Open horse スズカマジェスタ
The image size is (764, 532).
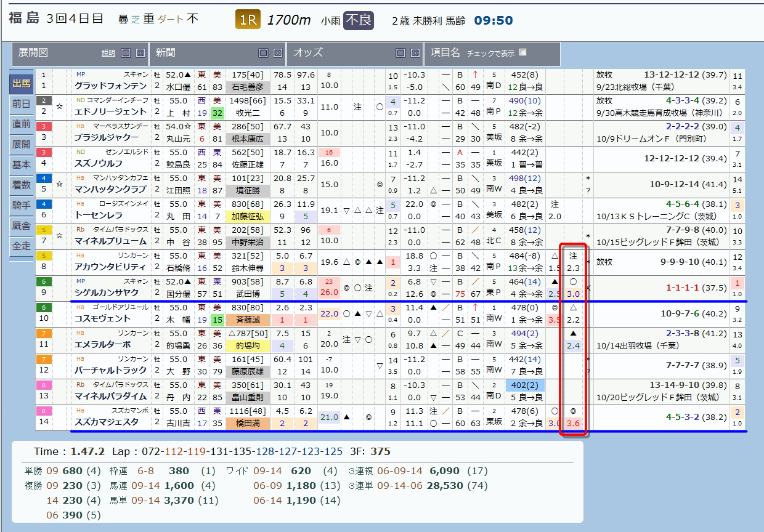point(107,422)
